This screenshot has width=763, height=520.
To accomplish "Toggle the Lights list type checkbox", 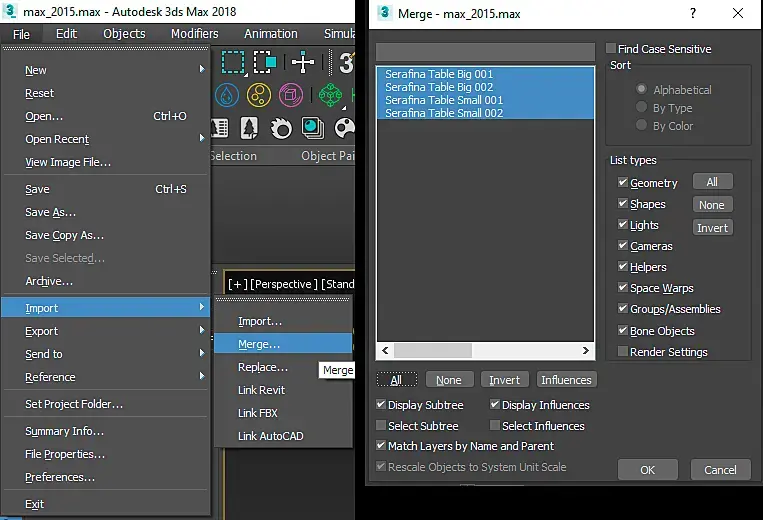I will point(622,224).
